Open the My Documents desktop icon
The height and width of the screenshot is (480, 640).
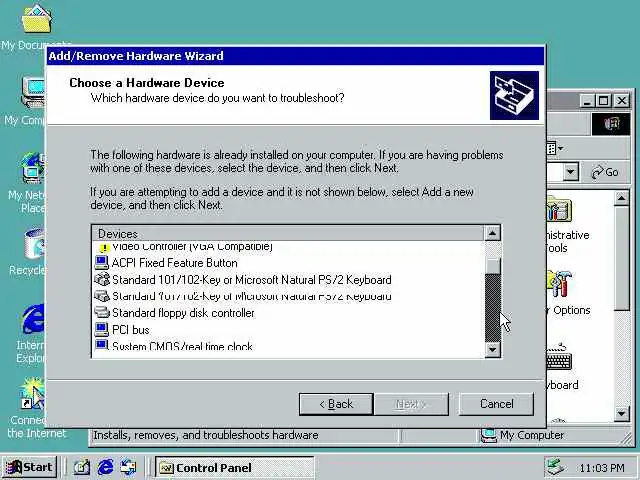36,19
